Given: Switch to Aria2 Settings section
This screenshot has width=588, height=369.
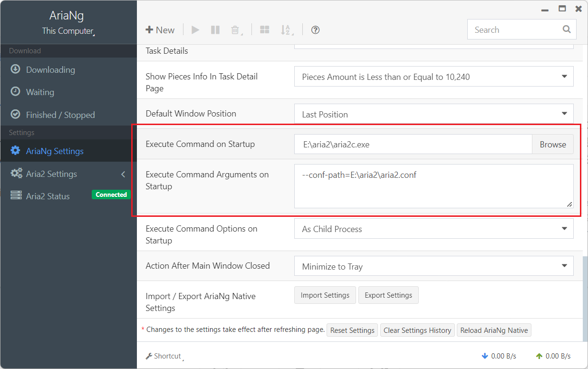Looking at the screenshot, I should [x=51, y=174].
